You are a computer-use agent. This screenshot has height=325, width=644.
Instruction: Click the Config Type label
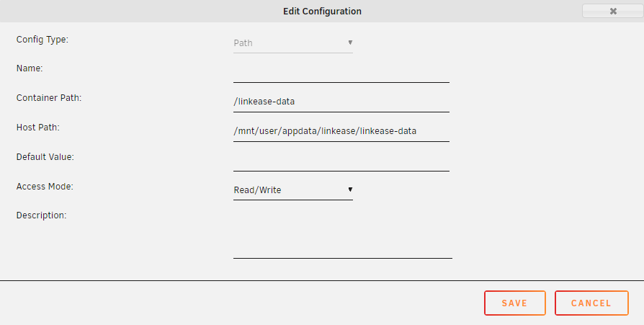point(43,40)
